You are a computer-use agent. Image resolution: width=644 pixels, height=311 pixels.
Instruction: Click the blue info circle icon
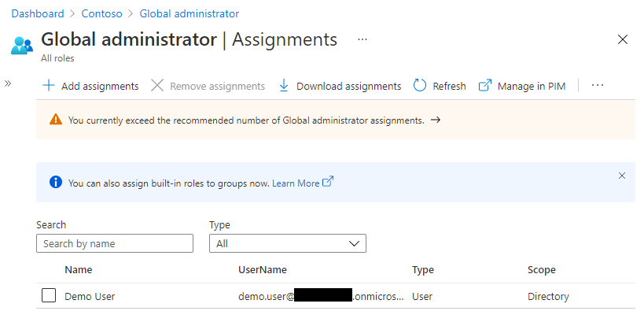56,182
